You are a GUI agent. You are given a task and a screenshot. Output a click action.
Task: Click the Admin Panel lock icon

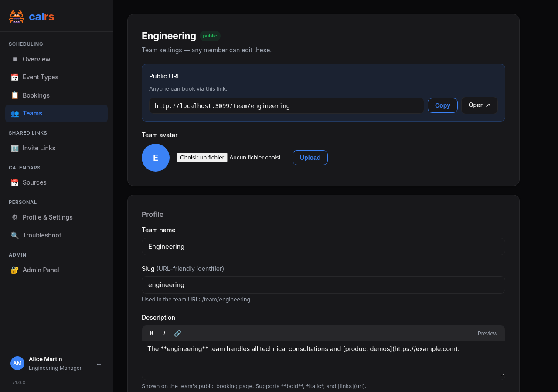(x=15, y=270)
